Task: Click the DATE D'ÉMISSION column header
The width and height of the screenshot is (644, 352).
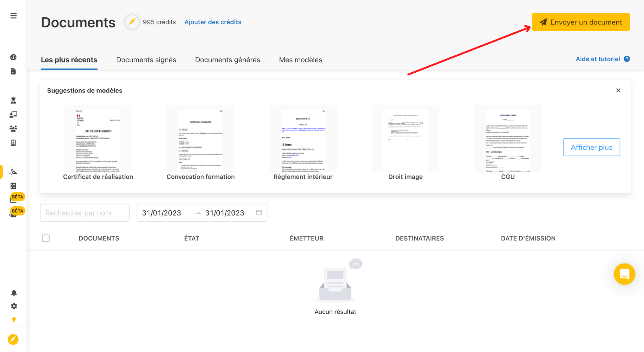Action: point(528,238)
